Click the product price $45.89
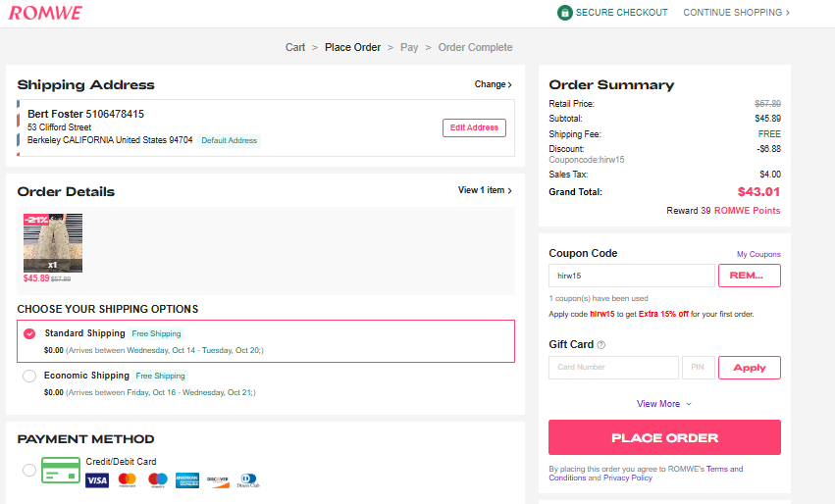The image size is (835, 504). [36, 278]
